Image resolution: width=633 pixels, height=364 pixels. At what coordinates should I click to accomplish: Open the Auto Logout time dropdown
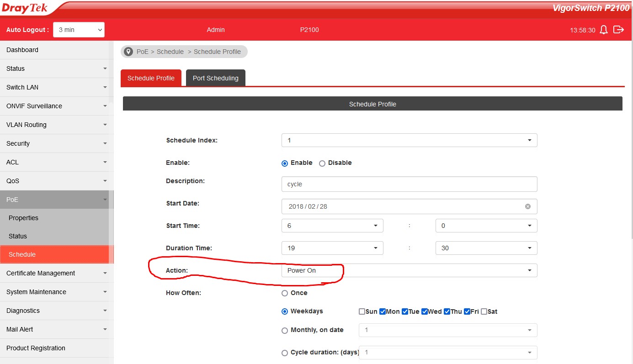79,30
